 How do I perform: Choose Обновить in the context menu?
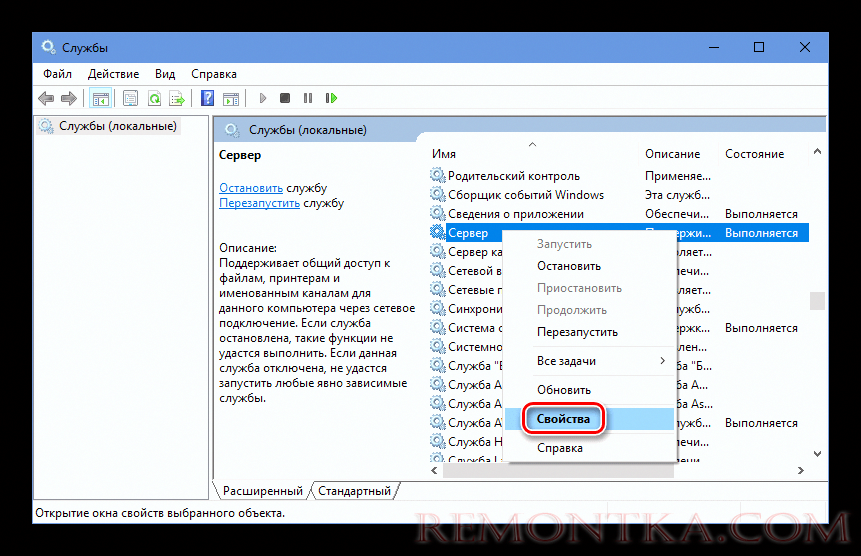[589, 390]
